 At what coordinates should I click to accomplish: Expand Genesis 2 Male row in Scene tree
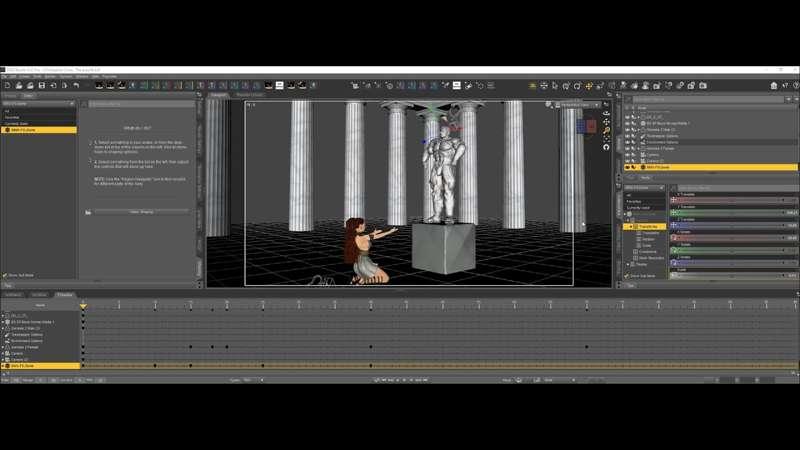click(638, 130)
